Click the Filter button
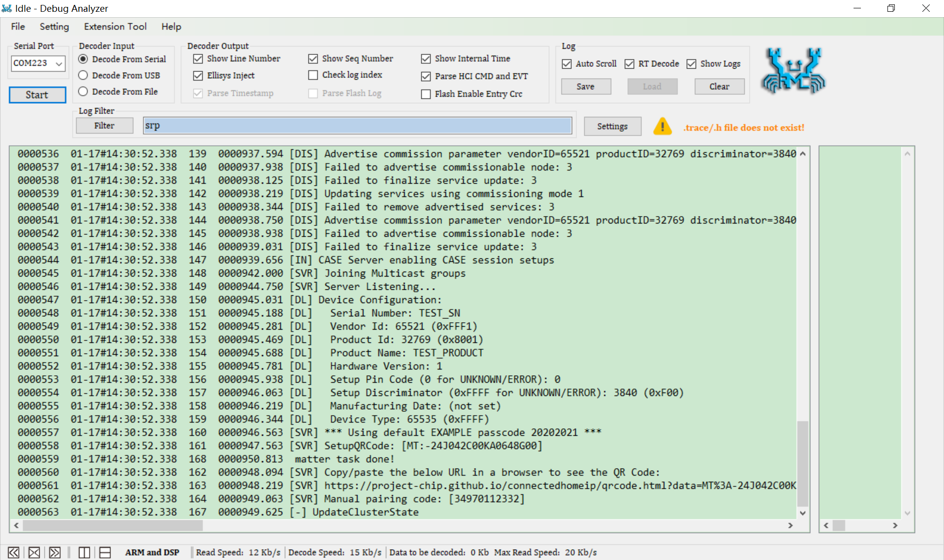The image size is (944, 560). (104, 126)
